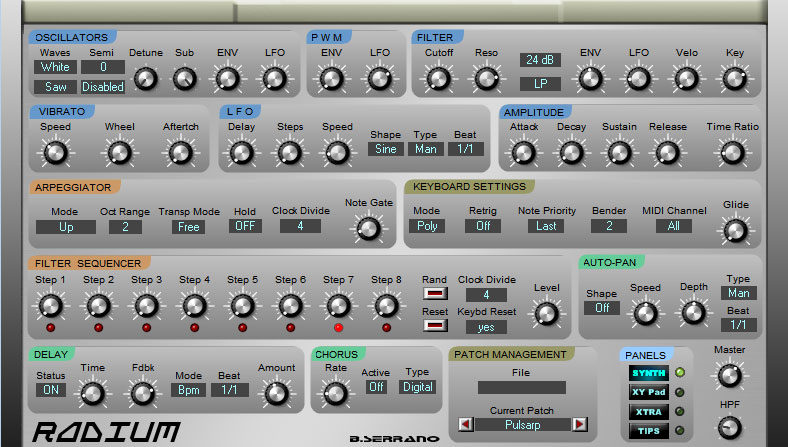Image resolution: width=788 pixels, height=447 pixels.
Task: Click the next patch arrow
Action: tap(579, 424)
